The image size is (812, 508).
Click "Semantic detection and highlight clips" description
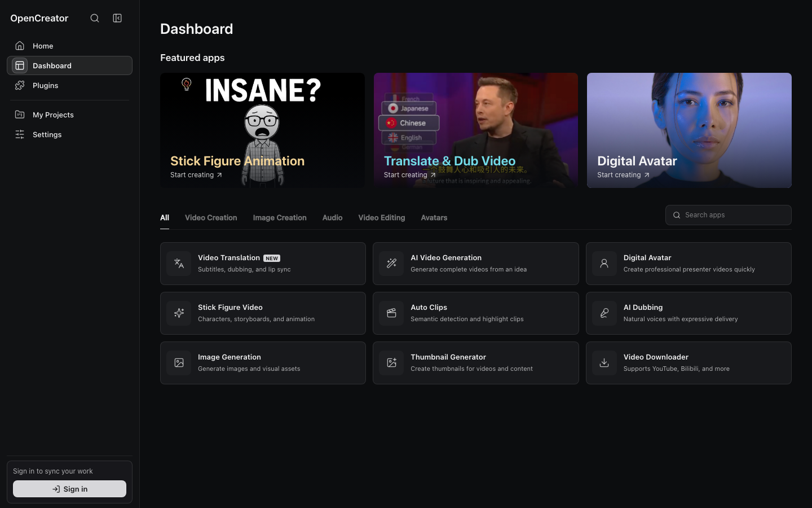(x=467, y=319)
